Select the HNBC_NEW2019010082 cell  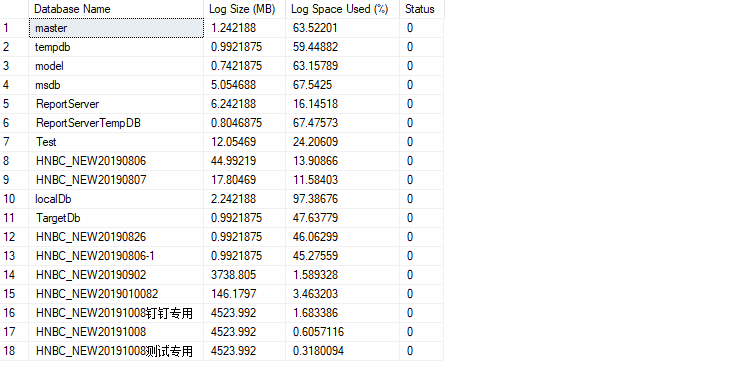(116, 294)
